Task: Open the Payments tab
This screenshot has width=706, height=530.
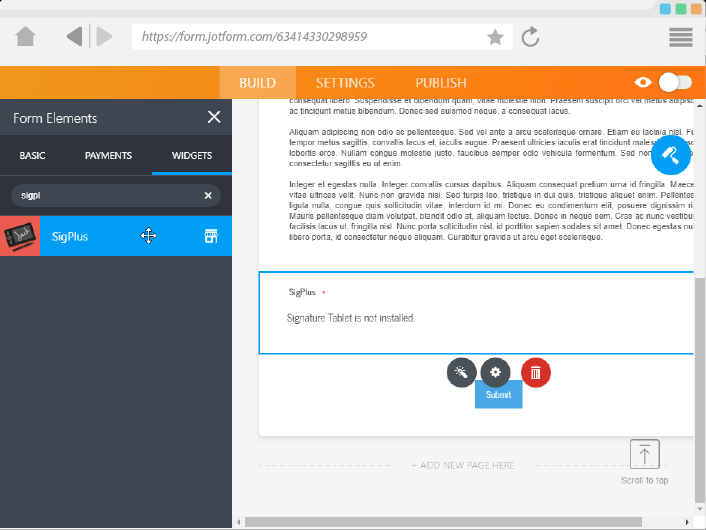Action: (108, 156)
